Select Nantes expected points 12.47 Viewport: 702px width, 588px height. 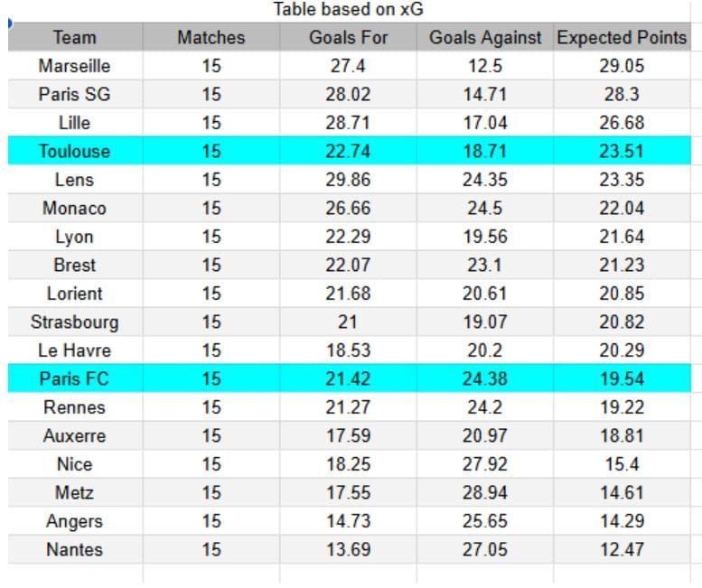click(x=622, y=549)
